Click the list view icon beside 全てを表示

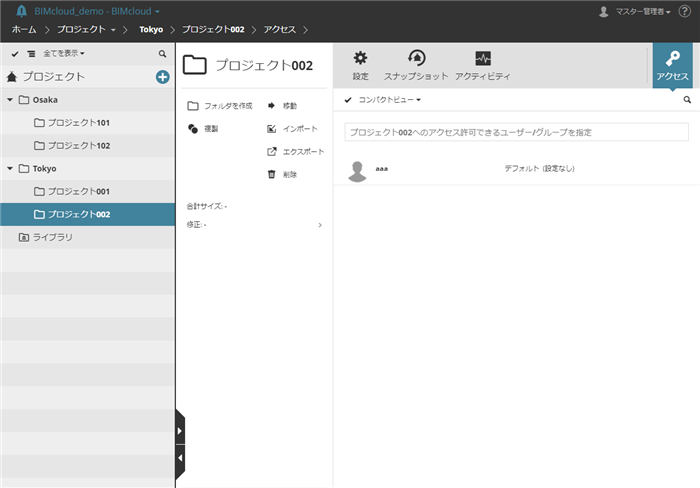point(31,54)
